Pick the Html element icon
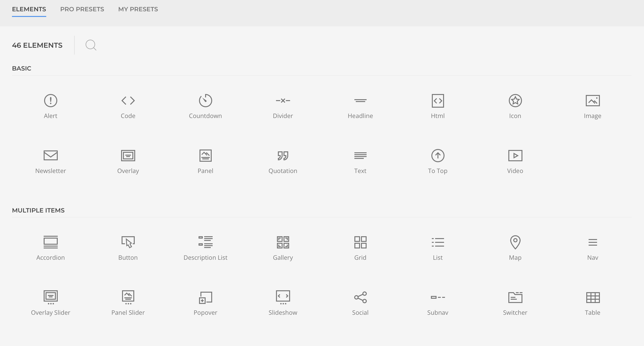 click(x=438, y=101)
